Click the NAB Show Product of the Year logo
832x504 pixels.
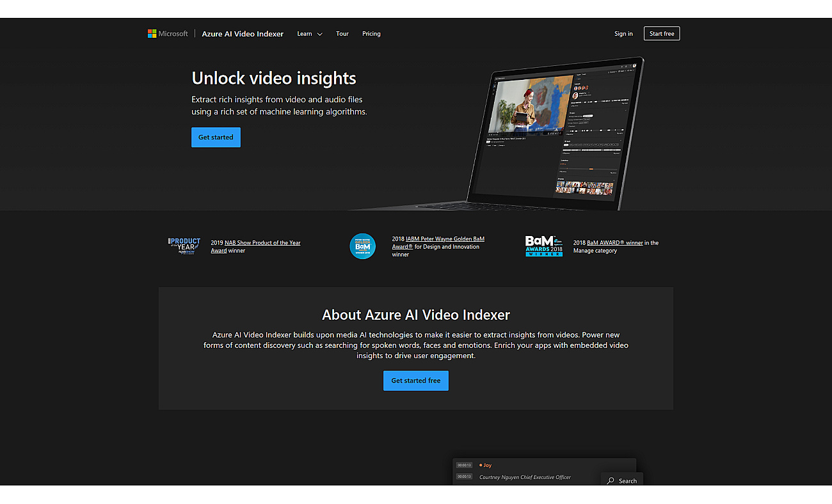(184, 246)
